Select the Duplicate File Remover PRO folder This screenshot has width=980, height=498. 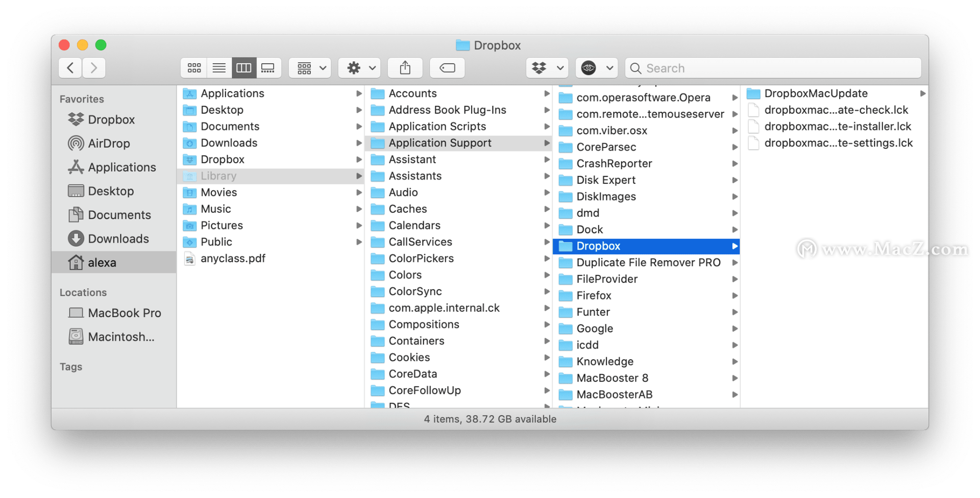pyautogui.click(x=647, y=262)
